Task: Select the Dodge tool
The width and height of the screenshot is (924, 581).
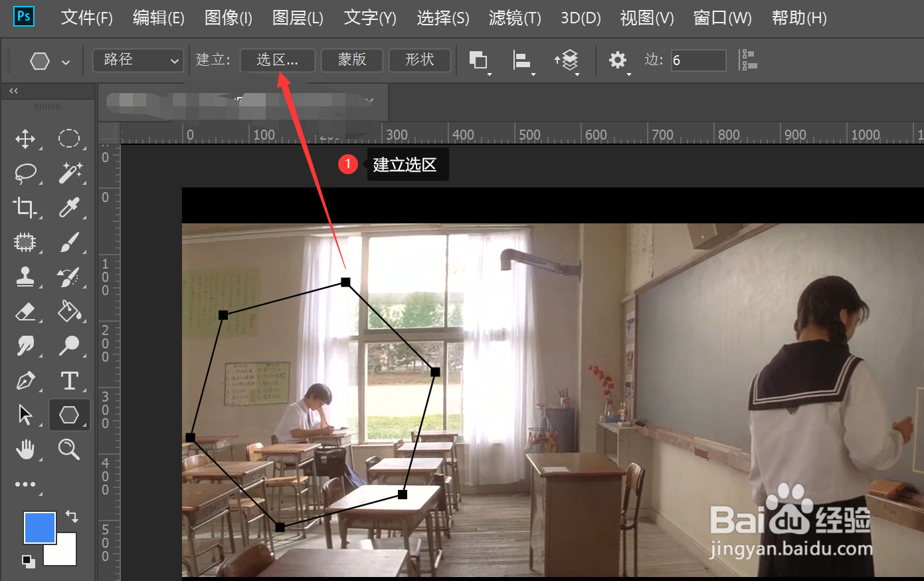Action: (69, 346)
